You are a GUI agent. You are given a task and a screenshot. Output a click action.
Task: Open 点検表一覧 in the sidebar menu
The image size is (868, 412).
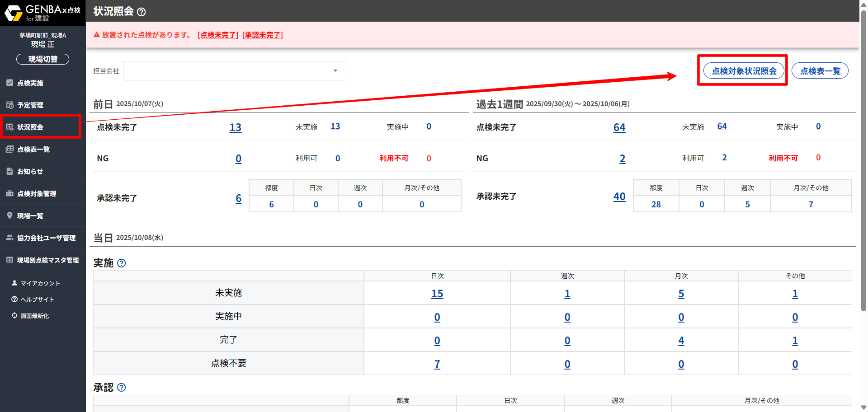33,150
